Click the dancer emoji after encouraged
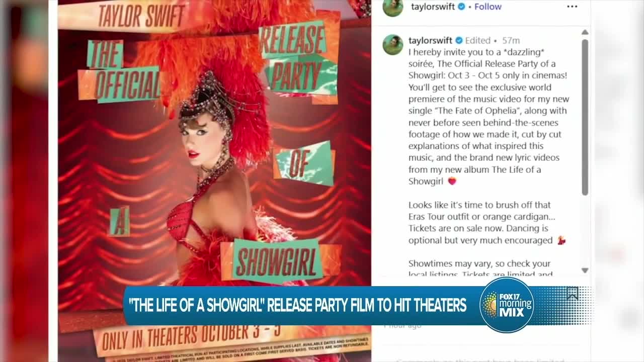The width and height of the screenshot is (644, 362). coord(561,240)
